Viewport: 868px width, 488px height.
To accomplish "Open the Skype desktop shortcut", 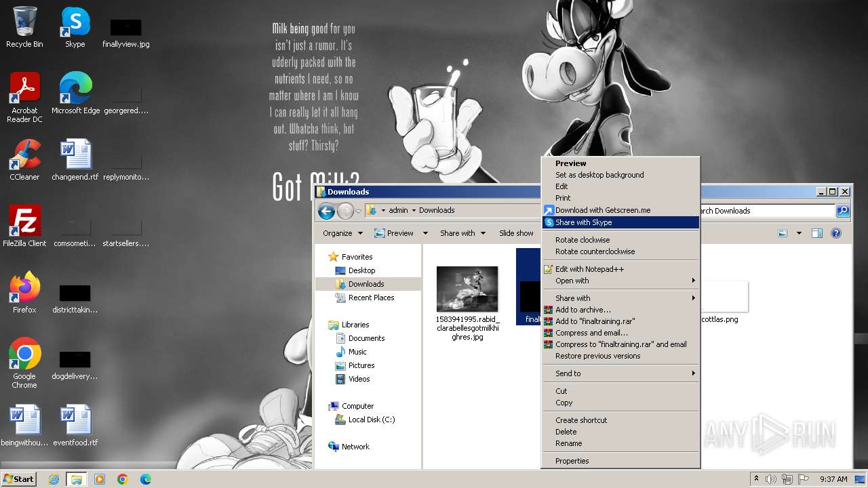I will pyautogui.click(x=75, y=27).
